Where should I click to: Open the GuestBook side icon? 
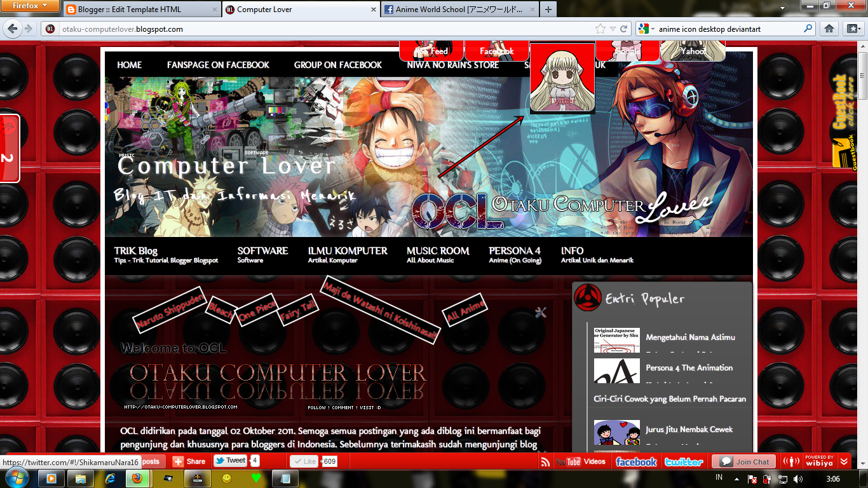pos(844,121)
